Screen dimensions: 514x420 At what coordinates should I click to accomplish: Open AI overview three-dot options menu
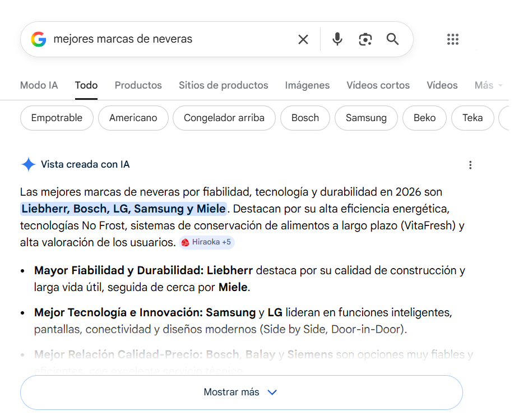pos(470,165)
